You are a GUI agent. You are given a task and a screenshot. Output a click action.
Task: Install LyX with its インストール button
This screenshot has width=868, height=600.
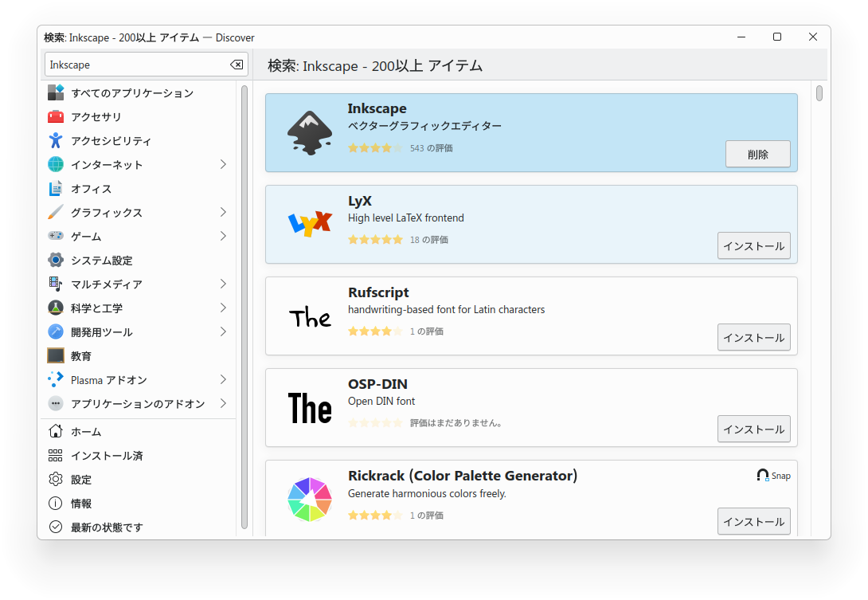(754, 245)
